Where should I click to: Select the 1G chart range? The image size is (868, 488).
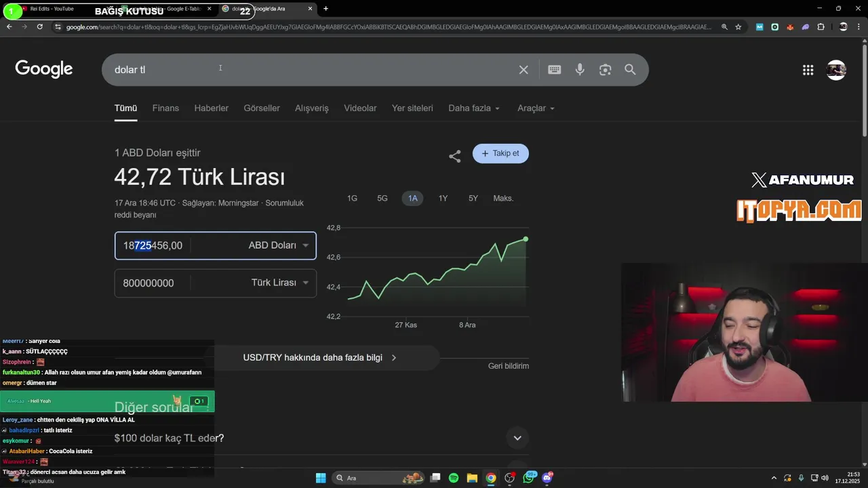tap(352, 198)
